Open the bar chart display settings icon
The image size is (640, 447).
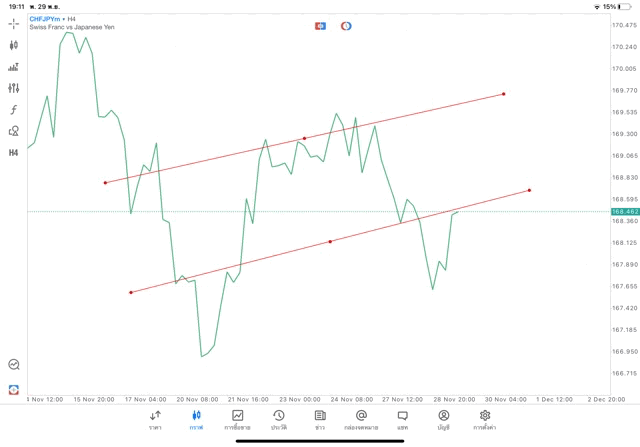(14, 67)
